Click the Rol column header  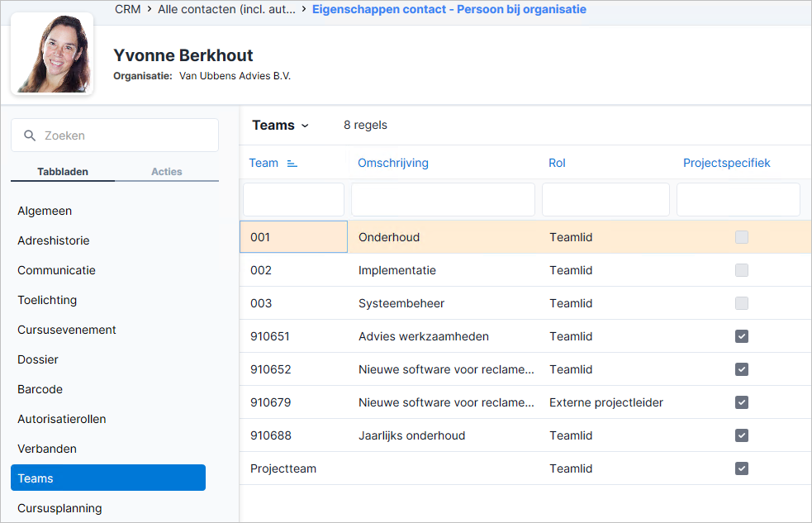pyautogui.click(x=557, y=163)
